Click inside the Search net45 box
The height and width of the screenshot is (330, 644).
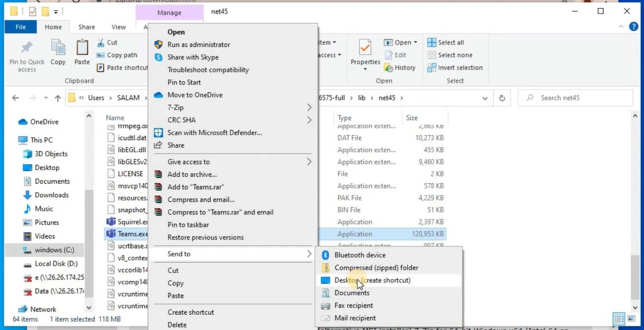(x=574, y=97)
